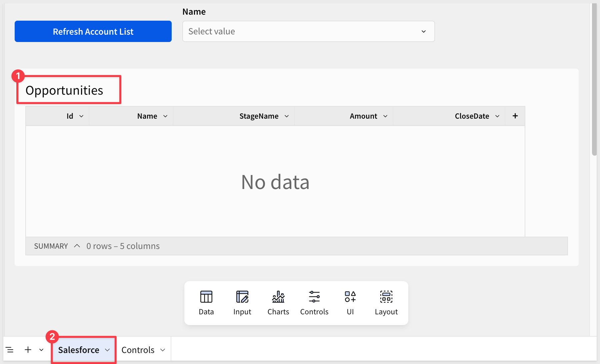Open the Layout element menu

click(x=386, y=303)
